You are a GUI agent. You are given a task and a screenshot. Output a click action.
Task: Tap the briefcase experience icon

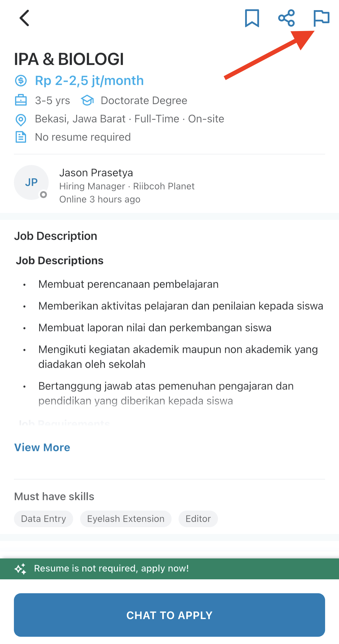pos(21,100)
